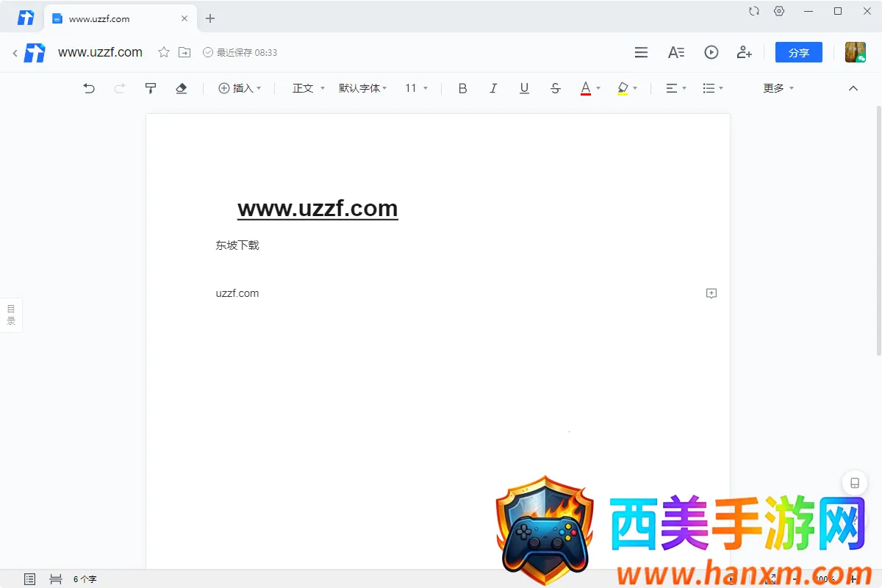Open the 插入 insert dropdown
This screenshot has width=882, height=588.
pyautogui.click(x=240, y=88)
